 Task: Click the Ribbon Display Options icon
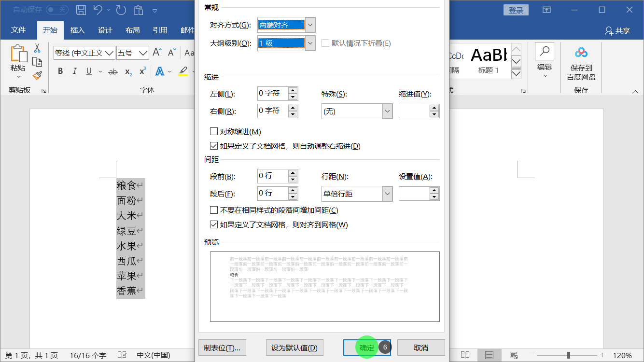click(x=546, y=10)
